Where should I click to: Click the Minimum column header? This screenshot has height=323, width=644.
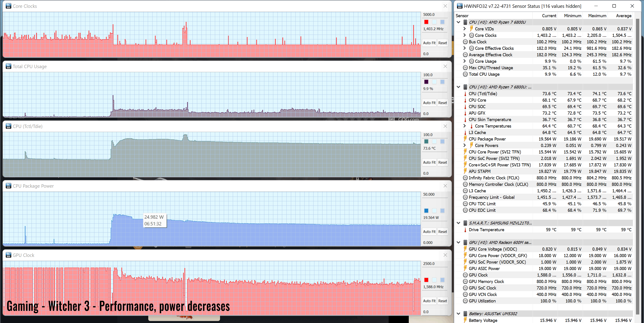(570, 16)
